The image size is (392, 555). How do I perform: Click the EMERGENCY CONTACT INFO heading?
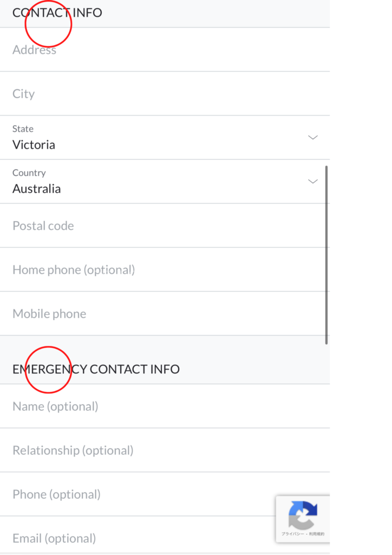pos(96,369)
